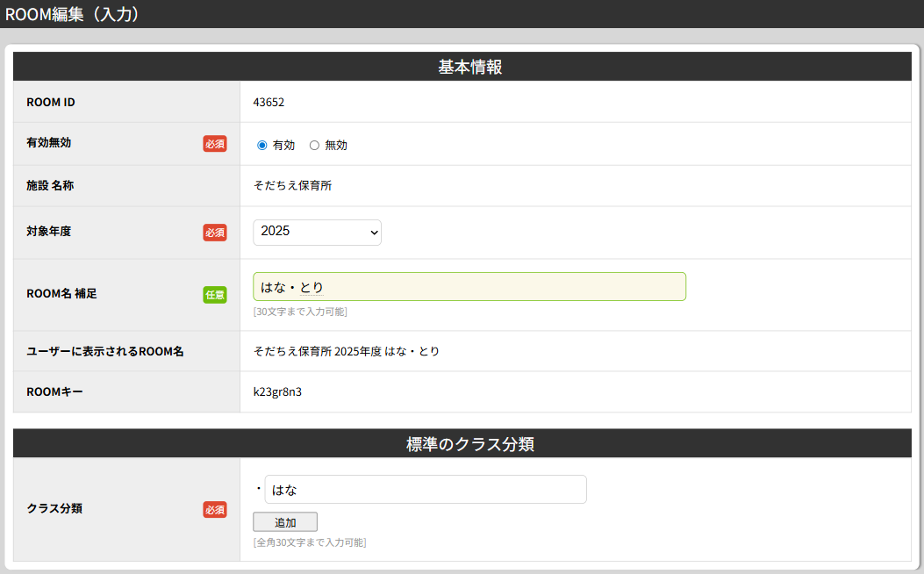Image resolution: width=924 pixels, height=574 pixels.
Task: Click the ROOMキー value k23gr8n3
Action: tap(277, 392)
